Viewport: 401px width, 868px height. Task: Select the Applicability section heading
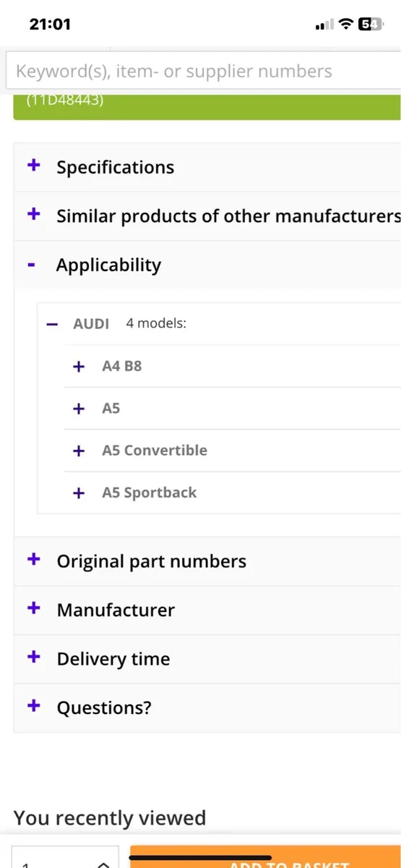click(x=108, y=265)
